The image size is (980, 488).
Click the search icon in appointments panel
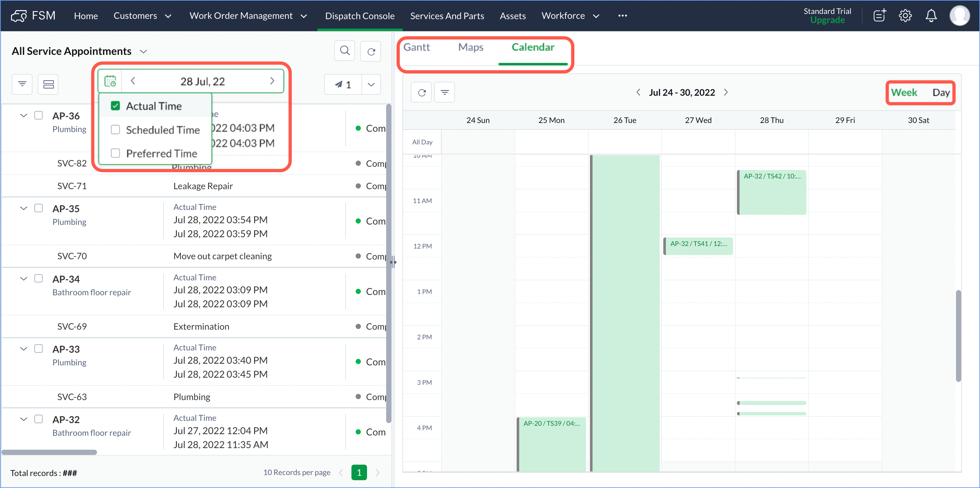coord(344,51)
